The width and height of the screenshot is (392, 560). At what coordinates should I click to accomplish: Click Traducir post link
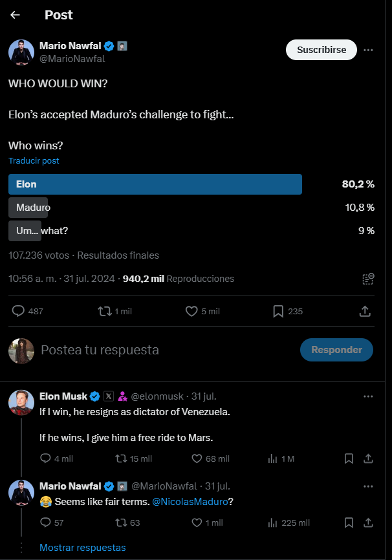pyautogui.click(x=34, y=160)
